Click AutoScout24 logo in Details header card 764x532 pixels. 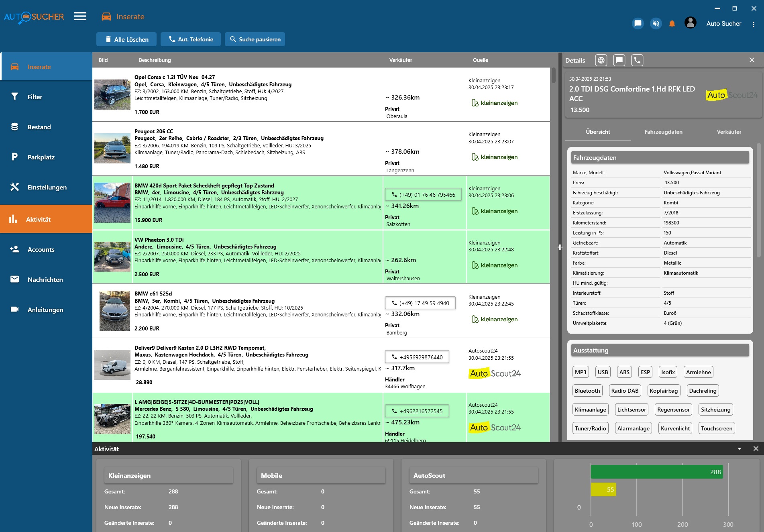(x=732, y=95)
